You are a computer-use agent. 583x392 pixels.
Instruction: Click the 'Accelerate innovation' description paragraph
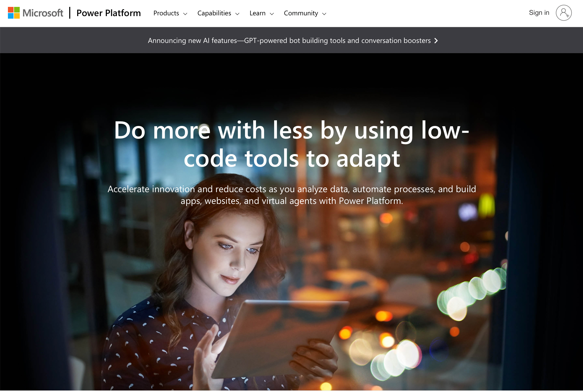tap(292, 195)
